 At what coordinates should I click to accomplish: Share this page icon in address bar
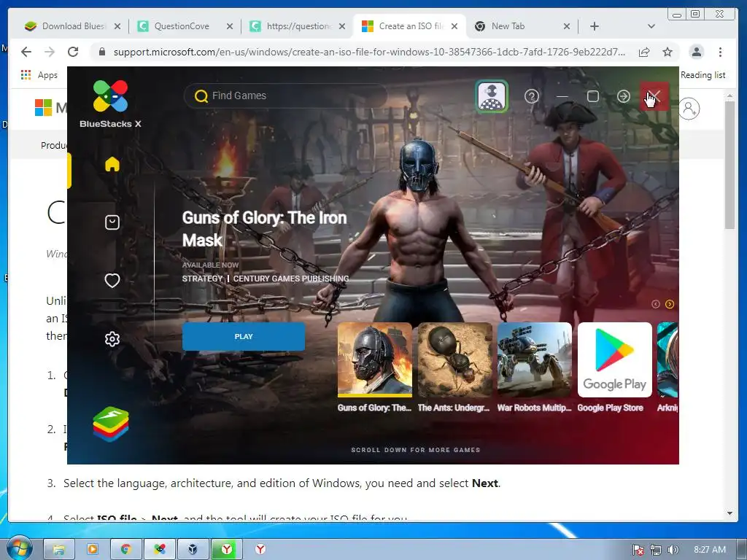click(644, 52)
